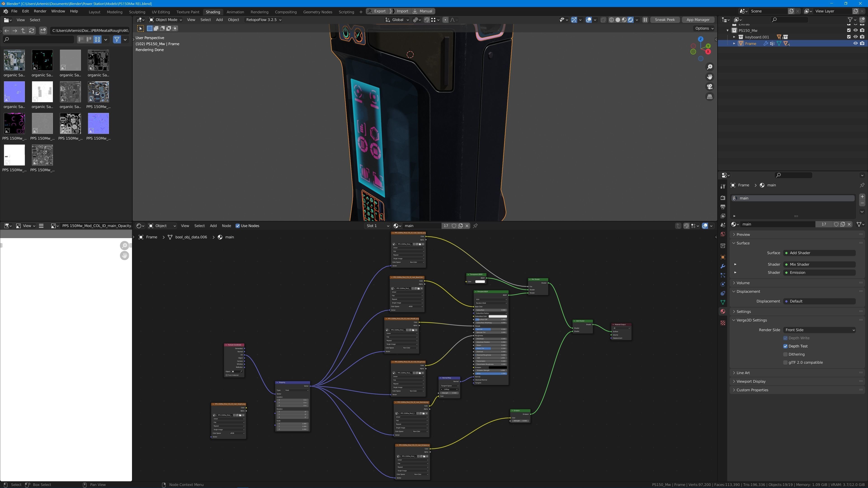This screenshot has height=488, width=868.
Task: Open the Slot 1 dropdown
Action: 377,226
